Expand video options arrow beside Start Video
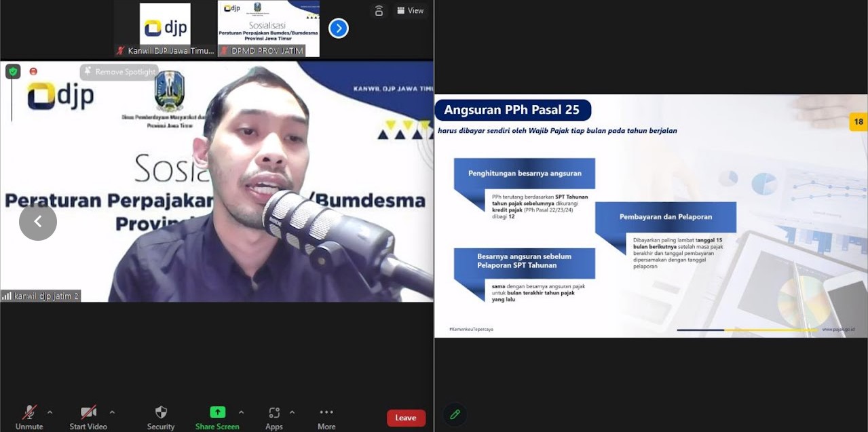The image size is (868, 432). pyautogui.click(x=112, y=412)
